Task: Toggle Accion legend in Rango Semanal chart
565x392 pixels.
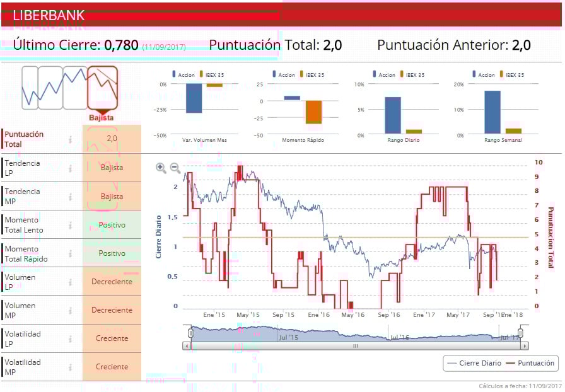Action: [x=484, y=74]
